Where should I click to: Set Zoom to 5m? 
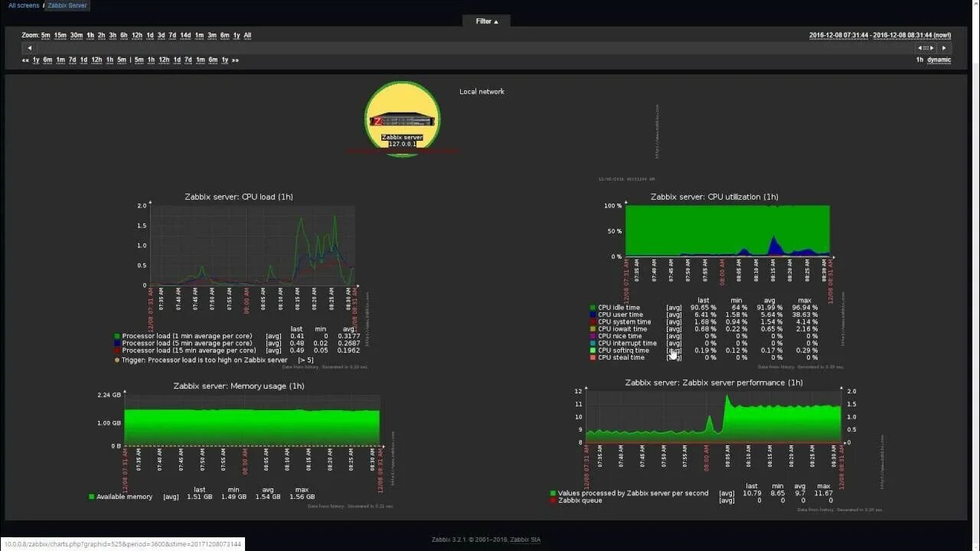click(x=45, y=35)
